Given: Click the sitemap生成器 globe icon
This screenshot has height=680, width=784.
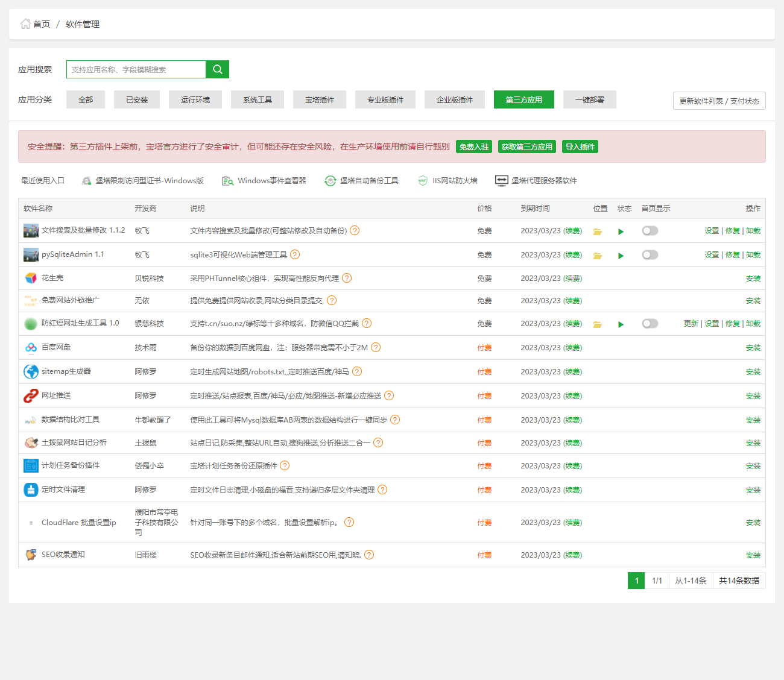Looking at the screenshot, I should (x=31, y=371).
